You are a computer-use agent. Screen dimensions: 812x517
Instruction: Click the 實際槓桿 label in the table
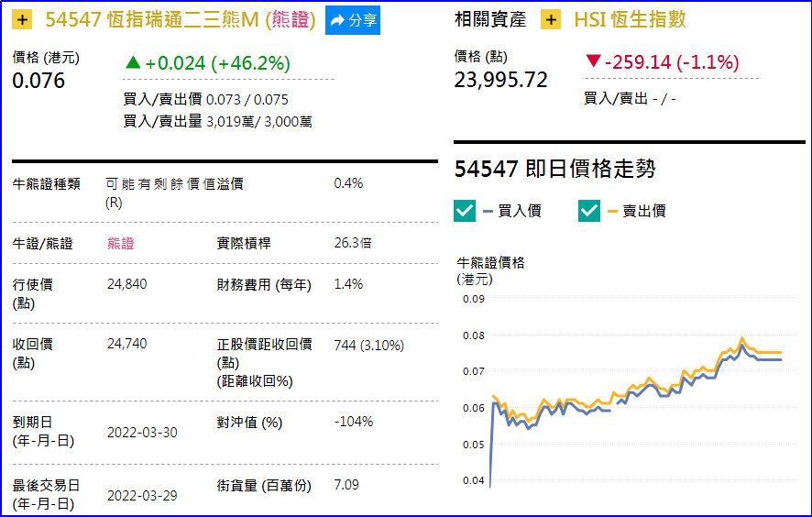point(243,244)
